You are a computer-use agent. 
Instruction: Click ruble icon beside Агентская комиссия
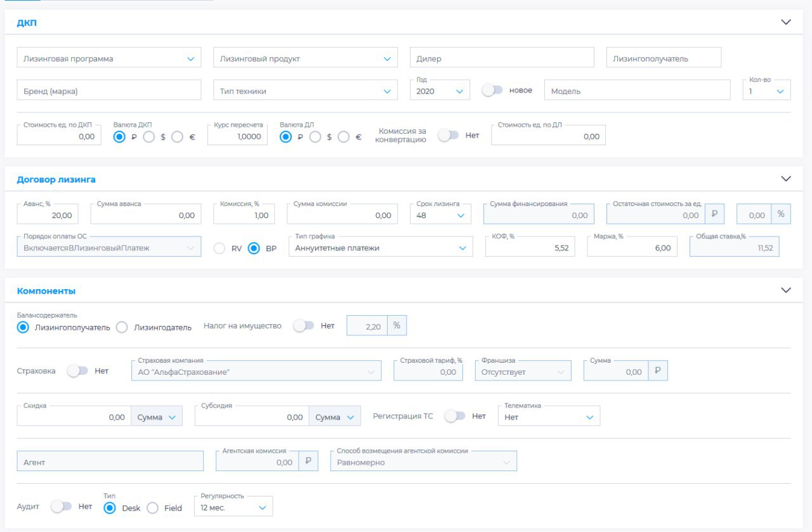(308, 462)
